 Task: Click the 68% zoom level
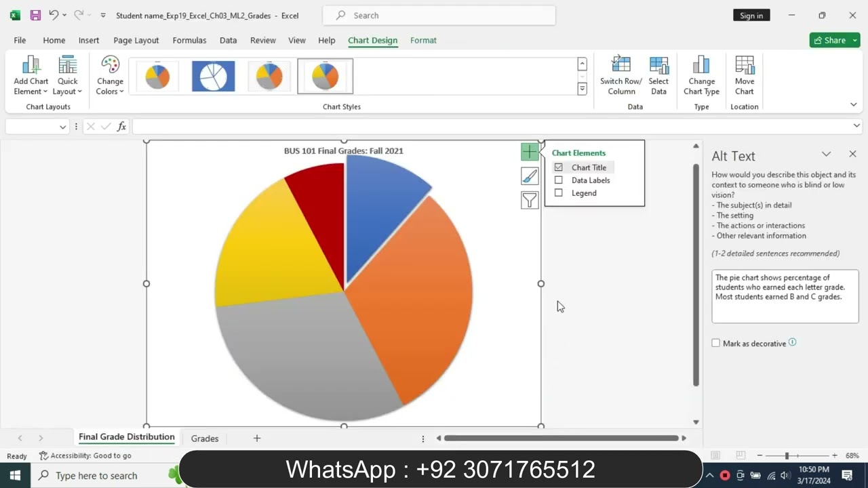point(852,455)
